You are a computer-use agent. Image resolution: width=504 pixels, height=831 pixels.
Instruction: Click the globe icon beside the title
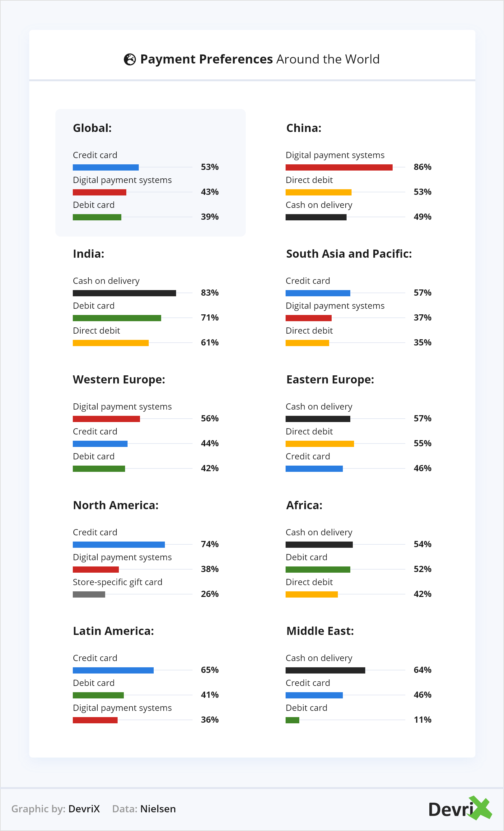click(x=130, y=59)
